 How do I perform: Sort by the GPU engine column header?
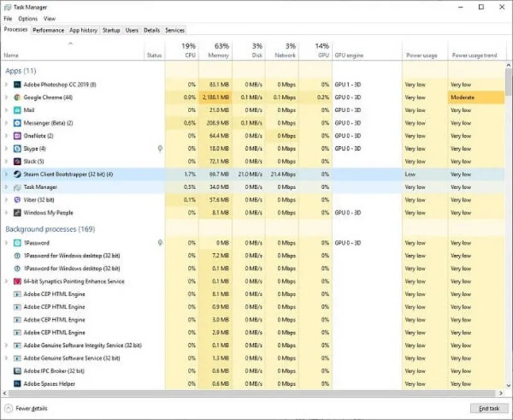(x=367, y=51)
